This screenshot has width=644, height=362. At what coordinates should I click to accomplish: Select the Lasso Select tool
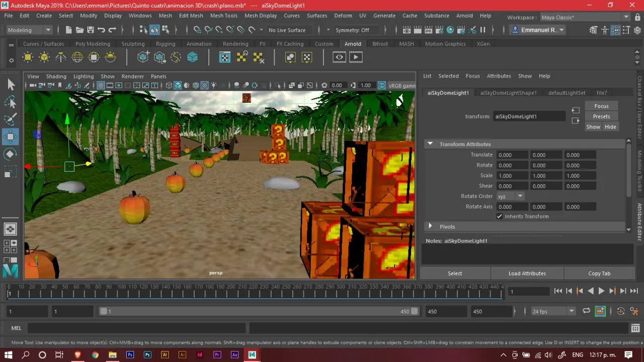coord(11,102)
